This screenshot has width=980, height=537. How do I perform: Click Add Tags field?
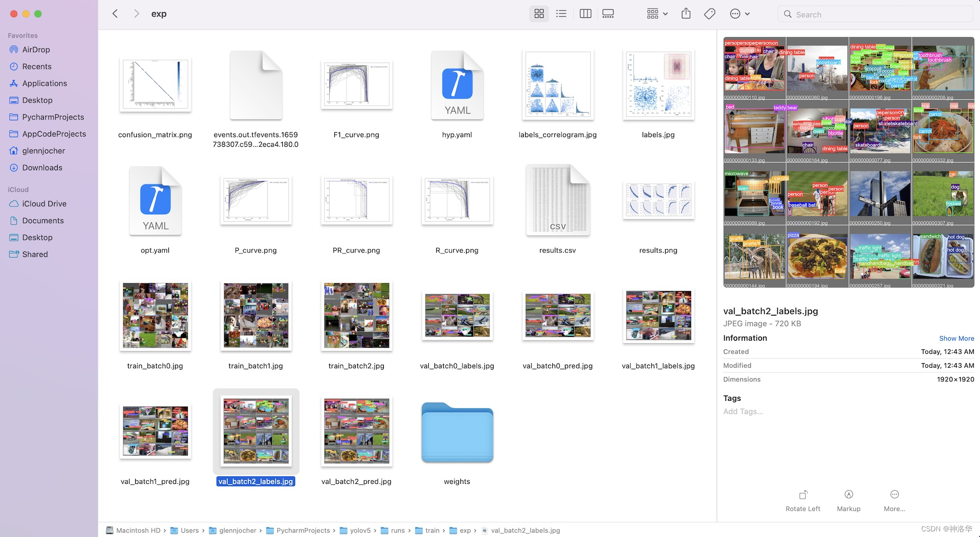[x=743, y=412]
